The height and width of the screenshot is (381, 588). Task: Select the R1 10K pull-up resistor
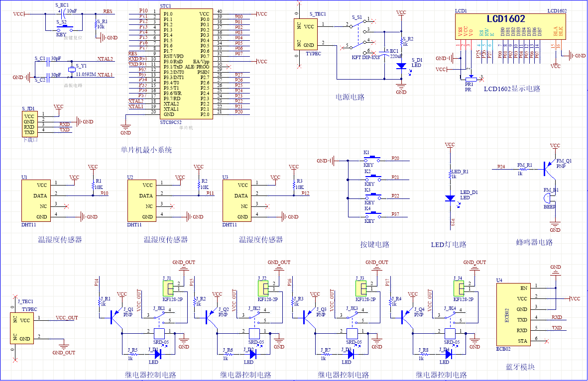click(x=93, y=186)
